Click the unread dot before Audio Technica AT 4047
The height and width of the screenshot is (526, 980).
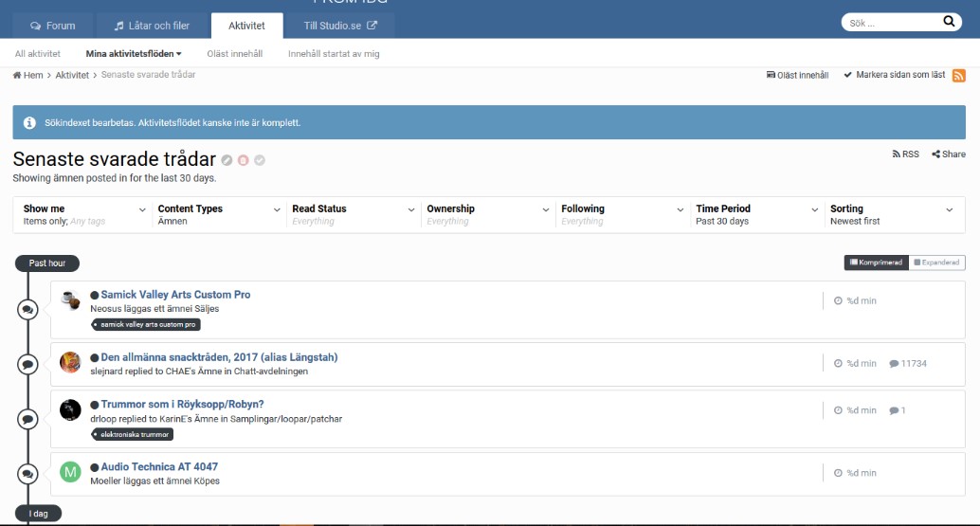tap(95, 467)
